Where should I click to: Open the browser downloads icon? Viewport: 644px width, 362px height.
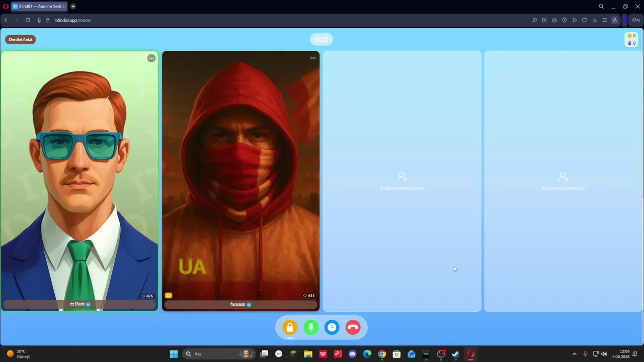[595, 20]
